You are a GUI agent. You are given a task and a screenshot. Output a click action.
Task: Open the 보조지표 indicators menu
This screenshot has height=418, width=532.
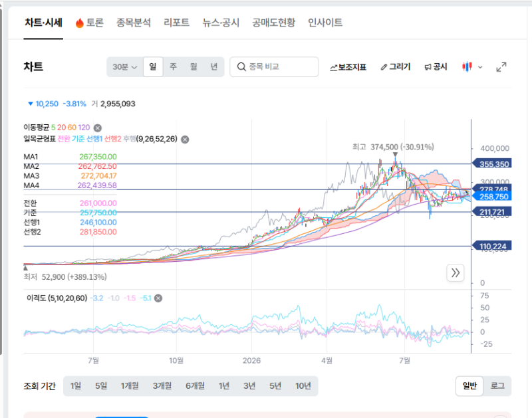tap(348, 67)
